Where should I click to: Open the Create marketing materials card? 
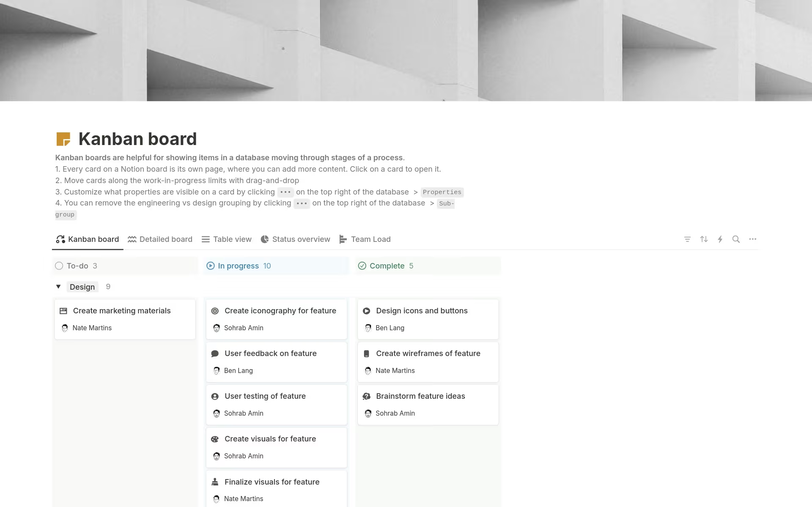point(122,310)
